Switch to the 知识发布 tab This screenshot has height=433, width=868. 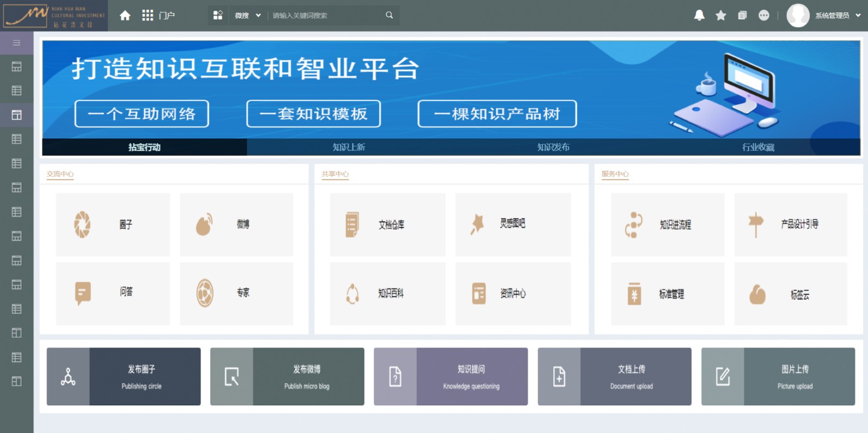[553, 147]
